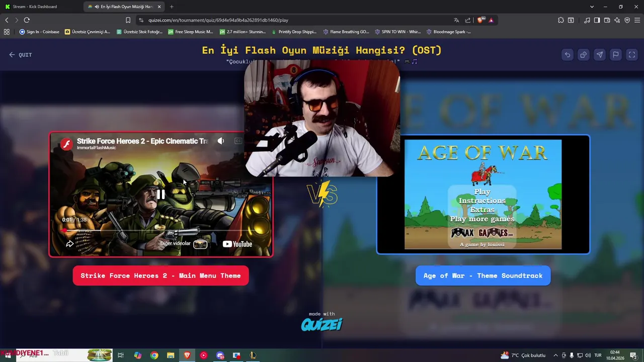The image size is (644, 362).
Task: Open Task View on the taskbar
Action: click(121, 355)
